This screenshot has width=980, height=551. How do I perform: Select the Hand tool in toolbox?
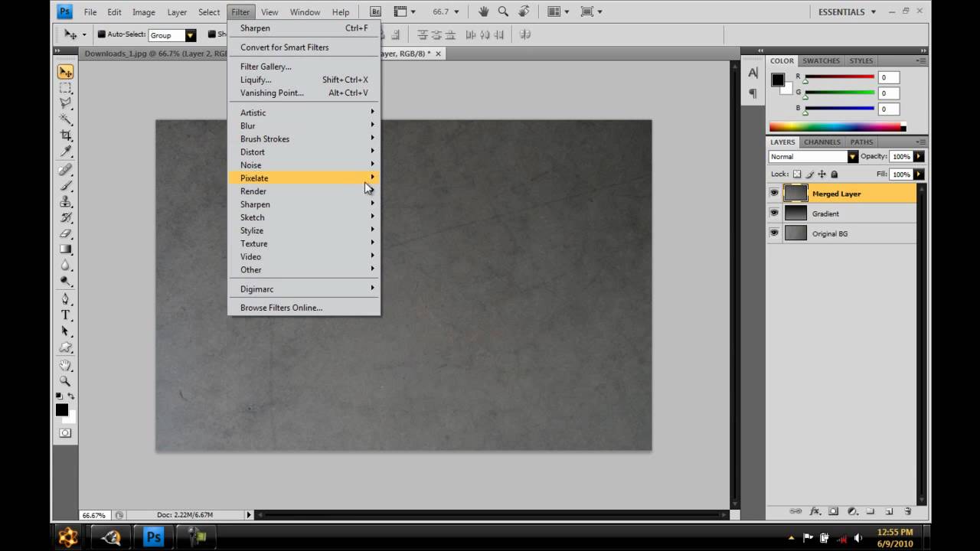coord(65,365)
